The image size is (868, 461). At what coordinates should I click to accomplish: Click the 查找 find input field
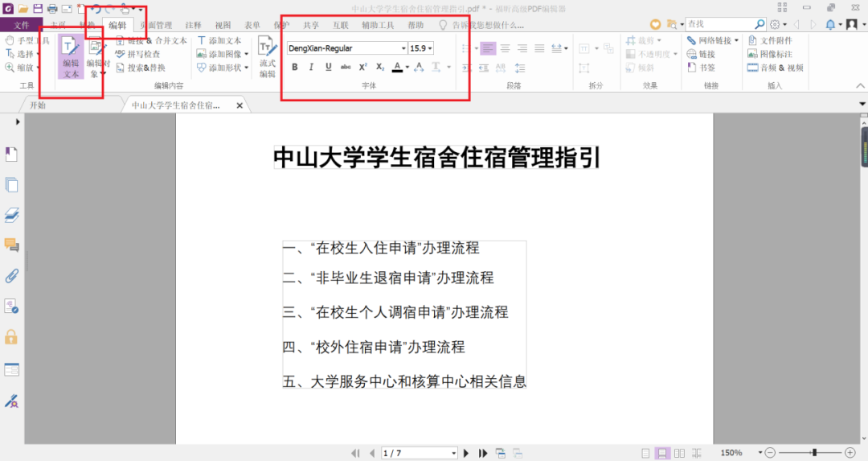click(x=719, y=24)
